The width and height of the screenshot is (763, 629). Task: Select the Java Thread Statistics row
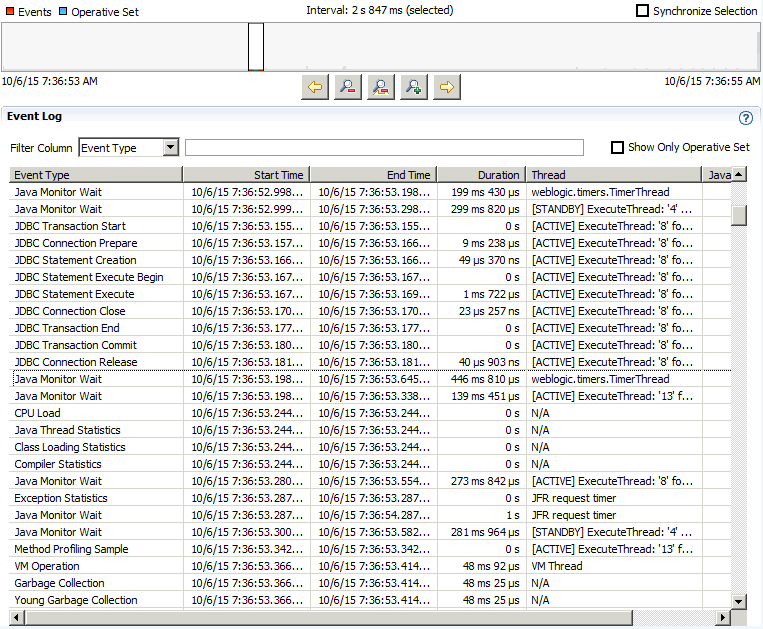pyautogui.click(x=370, y=431)
